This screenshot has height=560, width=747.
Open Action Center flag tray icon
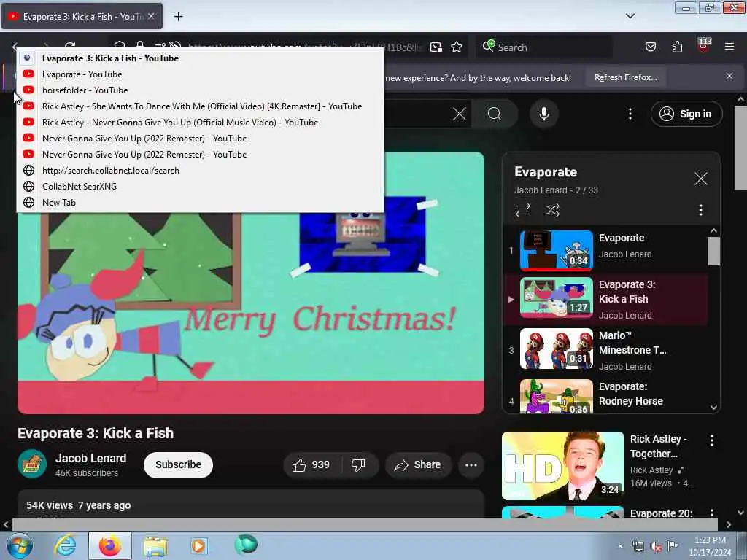tap(673, 546)
